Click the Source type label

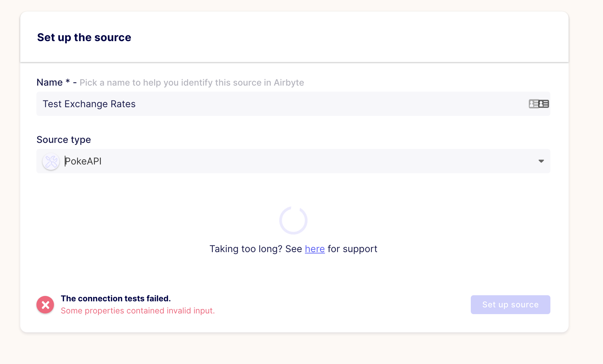point(63,140)
